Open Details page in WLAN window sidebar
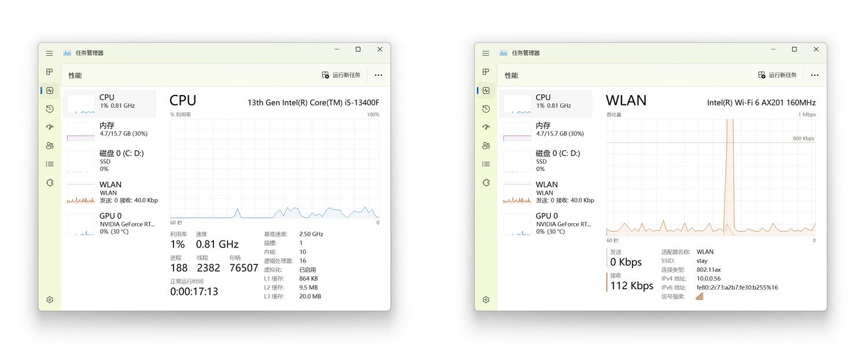This screenshot has width=868, height=361. click(486, 164)
